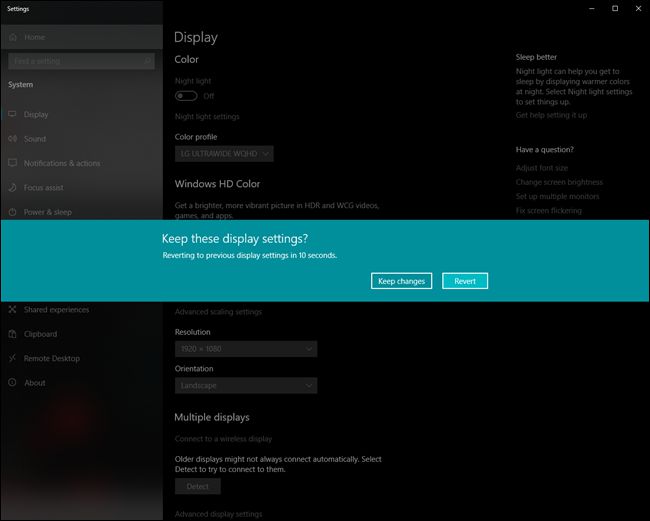The image size is (650, 521).
Task: Select Remote Desktop in the sidebar
Action: tap(82, 359)
